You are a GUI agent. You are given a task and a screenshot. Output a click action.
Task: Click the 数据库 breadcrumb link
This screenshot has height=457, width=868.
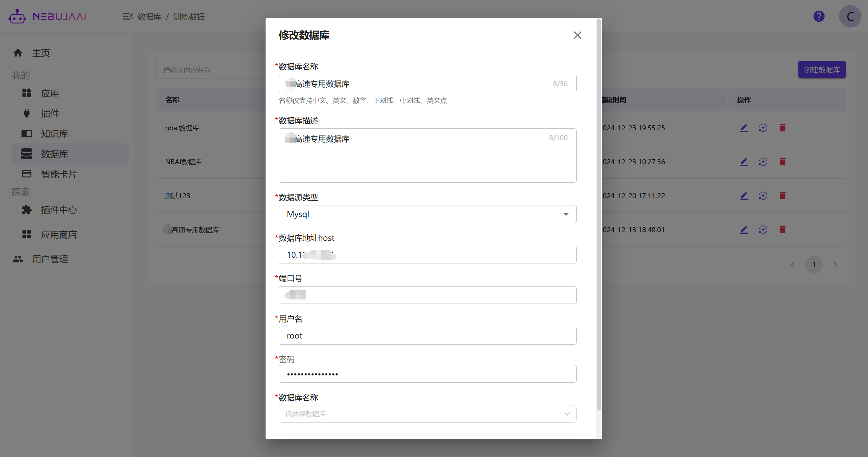tap(149, 17)
